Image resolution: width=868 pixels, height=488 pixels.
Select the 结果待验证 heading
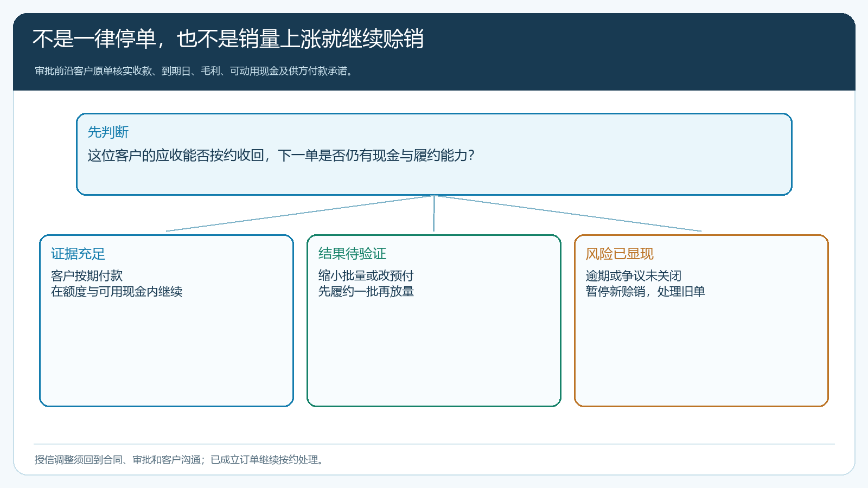(352, 254)
